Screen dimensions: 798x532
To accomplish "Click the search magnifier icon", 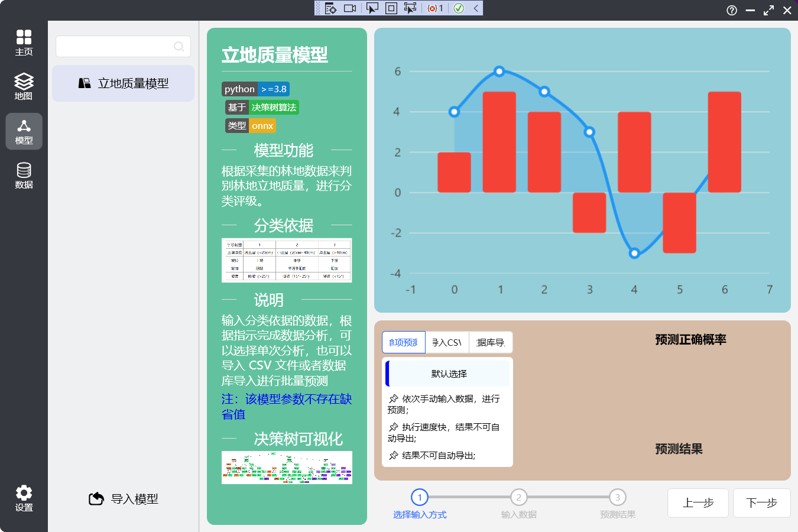I will [179, 47].
